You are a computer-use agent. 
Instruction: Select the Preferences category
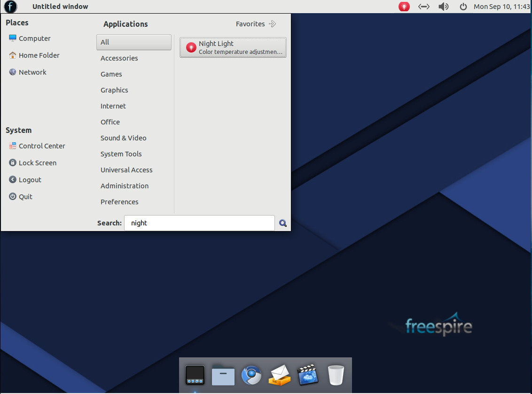point(133,201)
